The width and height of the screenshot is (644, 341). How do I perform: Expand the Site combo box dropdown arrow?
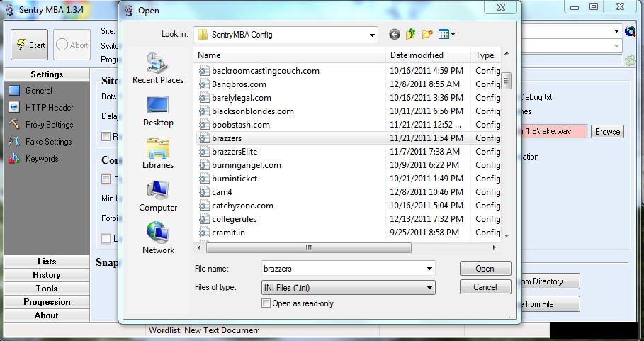click(x=616, y=31)
